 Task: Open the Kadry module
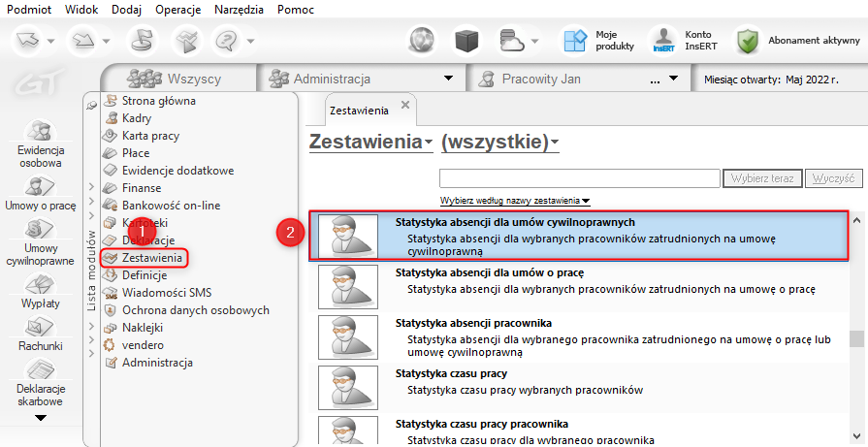(128, 118)
